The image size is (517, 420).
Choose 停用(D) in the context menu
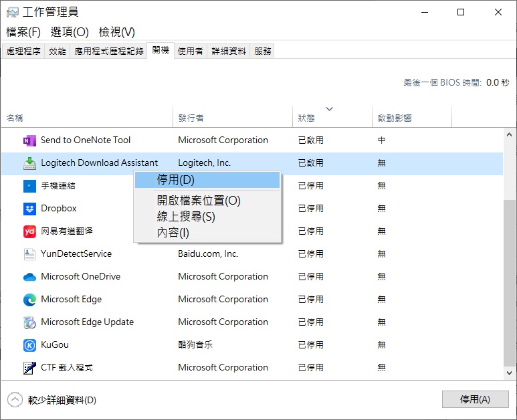pos(176,180)
